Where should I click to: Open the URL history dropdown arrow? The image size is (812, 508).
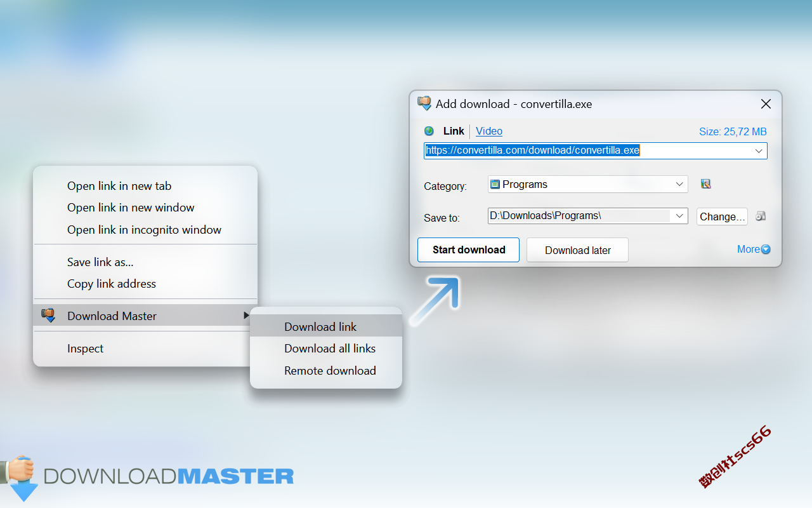[759, 151]
